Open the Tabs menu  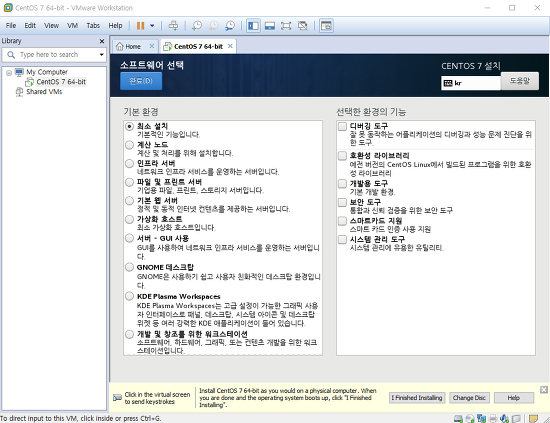(x=93, y=26)
